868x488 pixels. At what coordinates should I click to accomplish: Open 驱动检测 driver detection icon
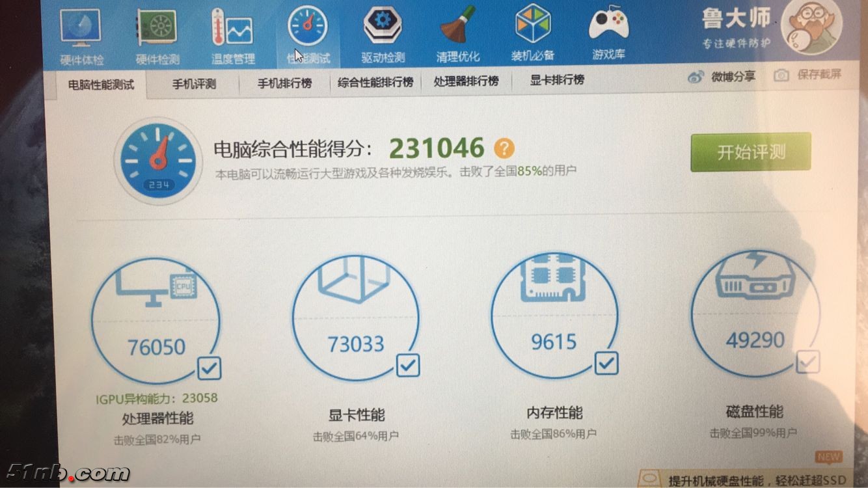(383, 33)
